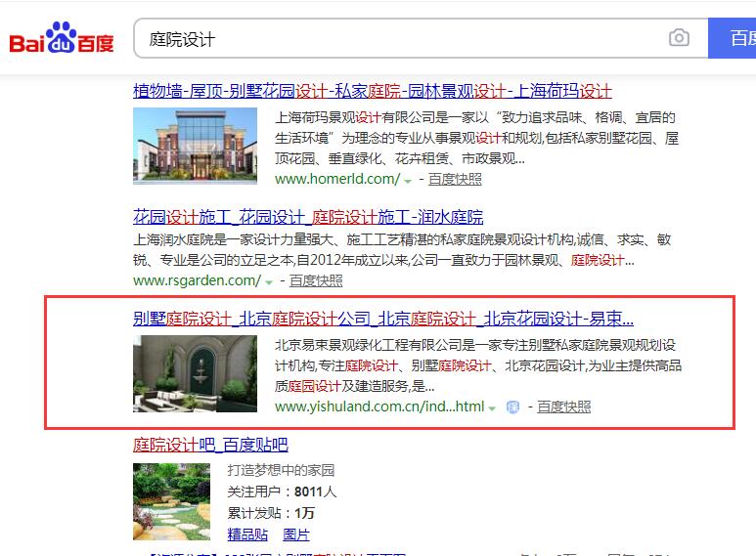
Task: Click the text 关注用户：8011人
Action: coord(282,492)
